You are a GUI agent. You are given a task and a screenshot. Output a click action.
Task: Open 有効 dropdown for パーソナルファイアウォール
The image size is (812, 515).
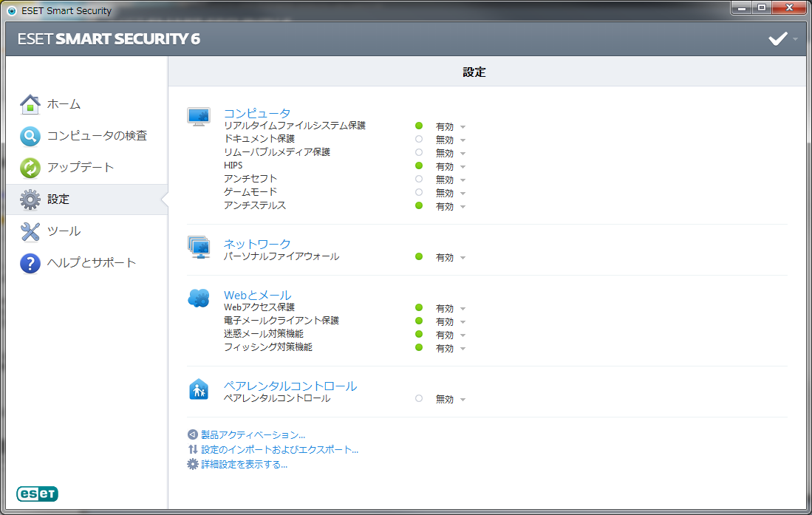(451, 257)
